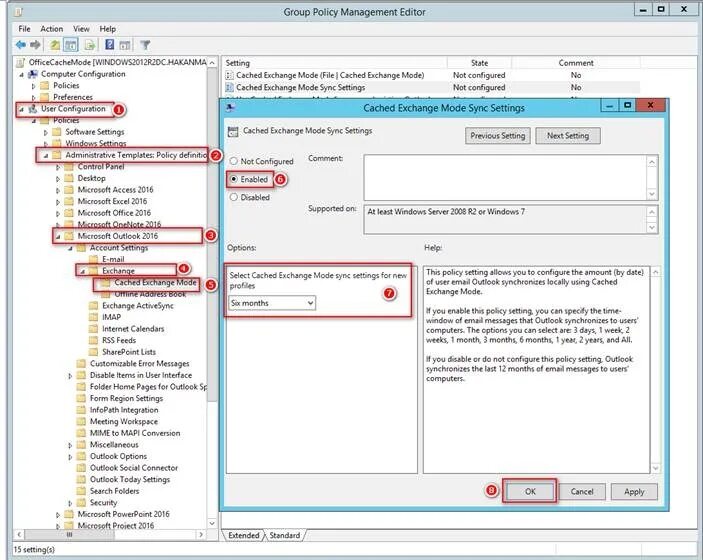
Task: Open the File menu
Action: click(24, 29)
